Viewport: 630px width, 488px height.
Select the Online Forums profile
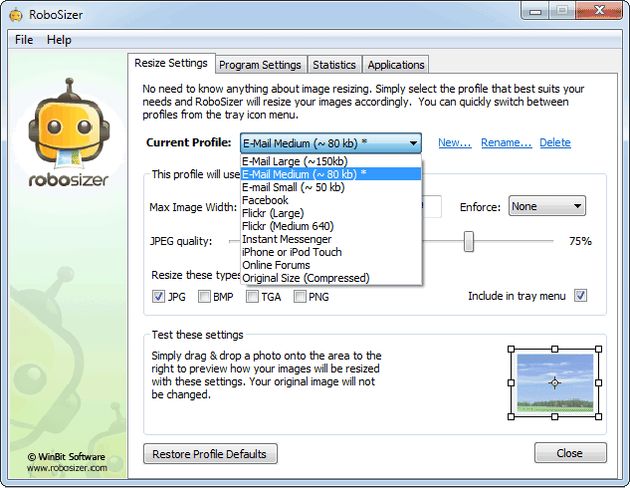tap(331, 265)
